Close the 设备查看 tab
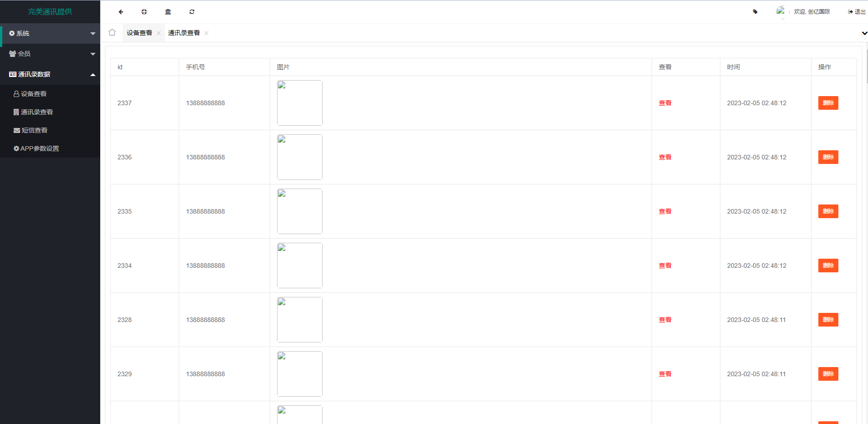This screenshot has height=424, width=868. tap(159, 33)
